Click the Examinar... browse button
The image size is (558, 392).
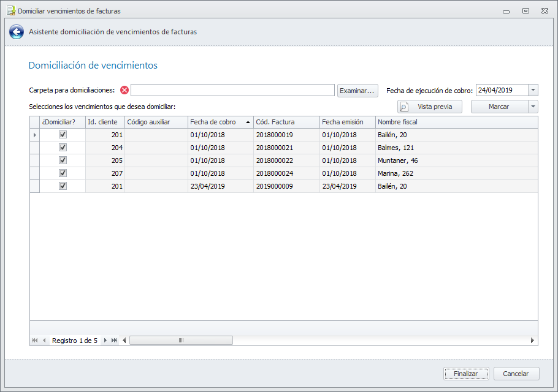click(x=357, y=91)
